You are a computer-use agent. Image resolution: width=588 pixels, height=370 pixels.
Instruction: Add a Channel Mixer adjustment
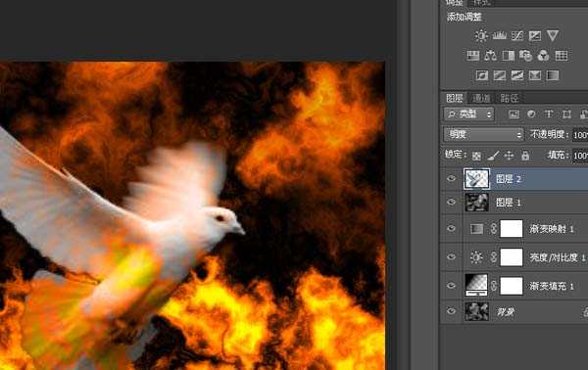(543, 56)
